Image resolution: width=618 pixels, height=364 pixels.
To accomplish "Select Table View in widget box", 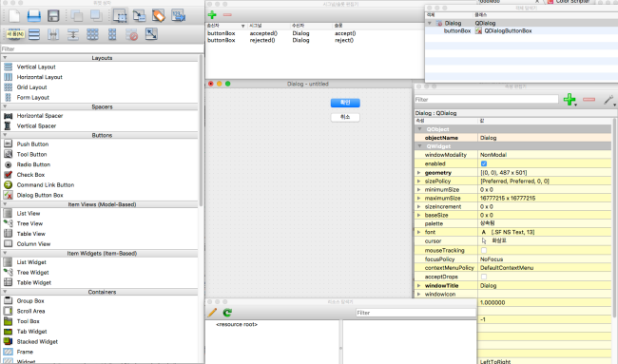I will (x=30, y=234).
